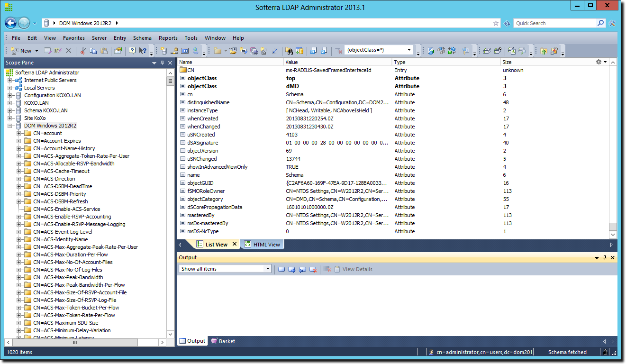The image size is (626, 364).
Task: Expand the CN=ACS-Direction tree node
Action: click(19, 179)
